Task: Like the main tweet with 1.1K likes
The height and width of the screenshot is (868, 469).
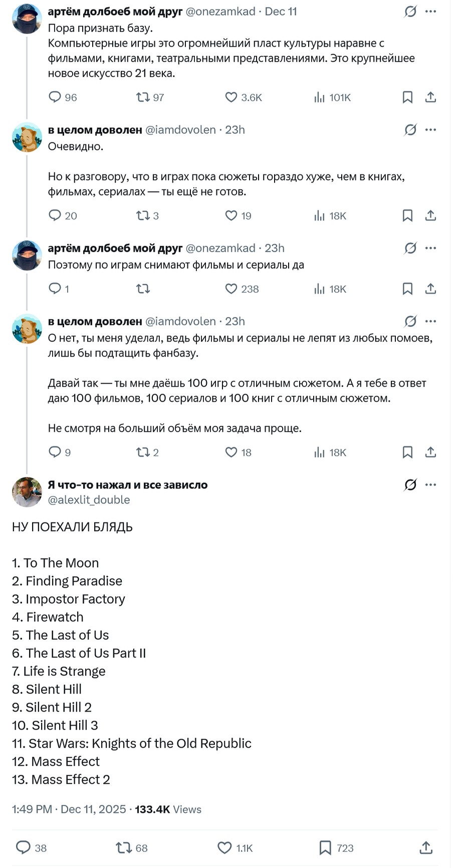Action: tap(224, 848)
